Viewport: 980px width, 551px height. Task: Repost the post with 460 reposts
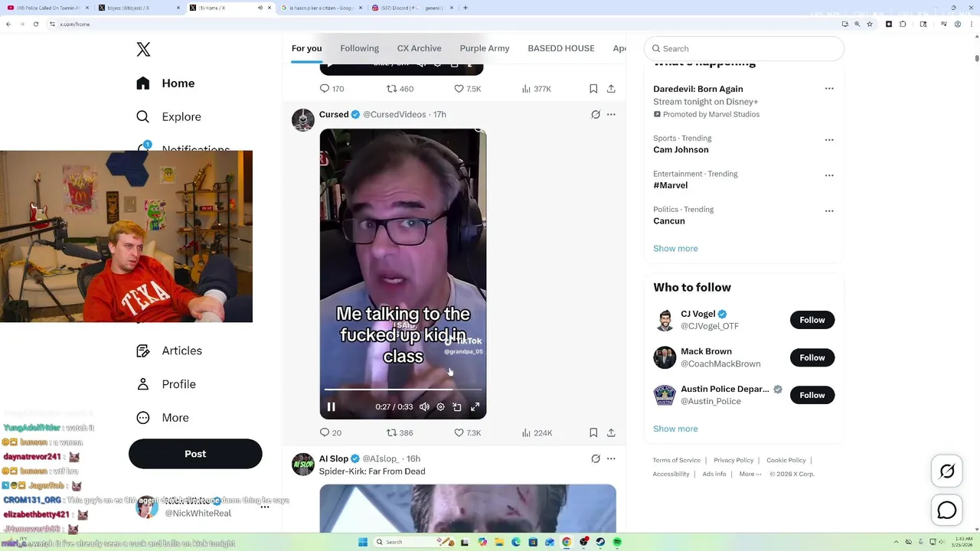pyautogui.click(x=400, y=89)
